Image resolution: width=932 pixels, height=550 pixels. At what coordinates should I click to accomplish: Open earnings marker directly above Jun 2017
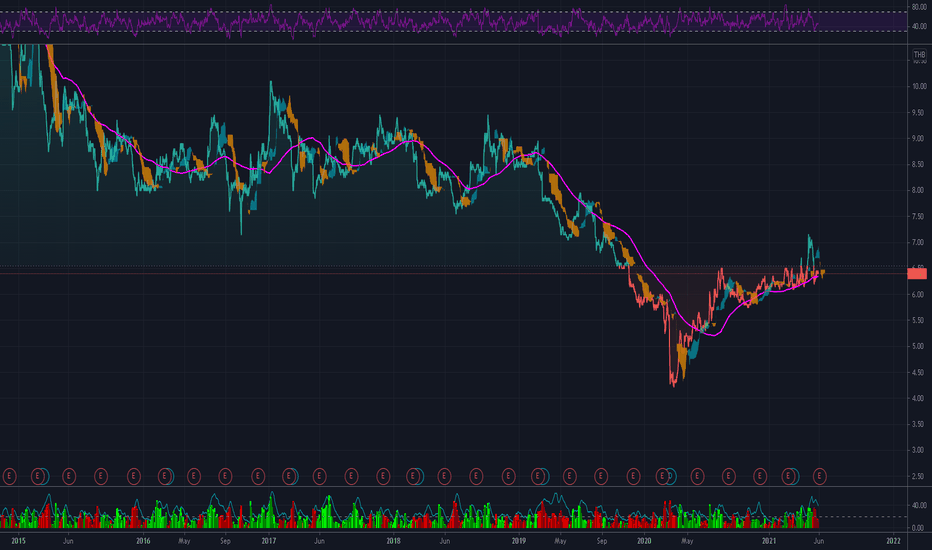pos(319,476)
